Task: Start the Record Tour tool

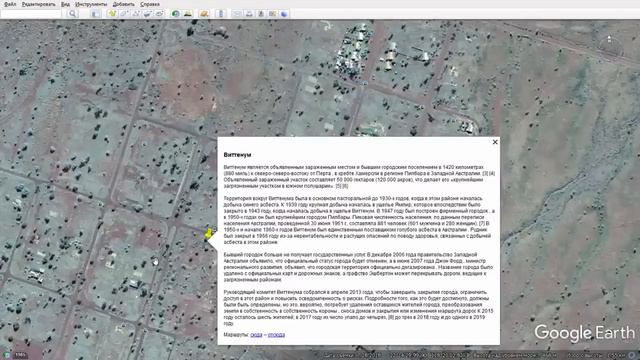Action: click(x=159, y=13)
